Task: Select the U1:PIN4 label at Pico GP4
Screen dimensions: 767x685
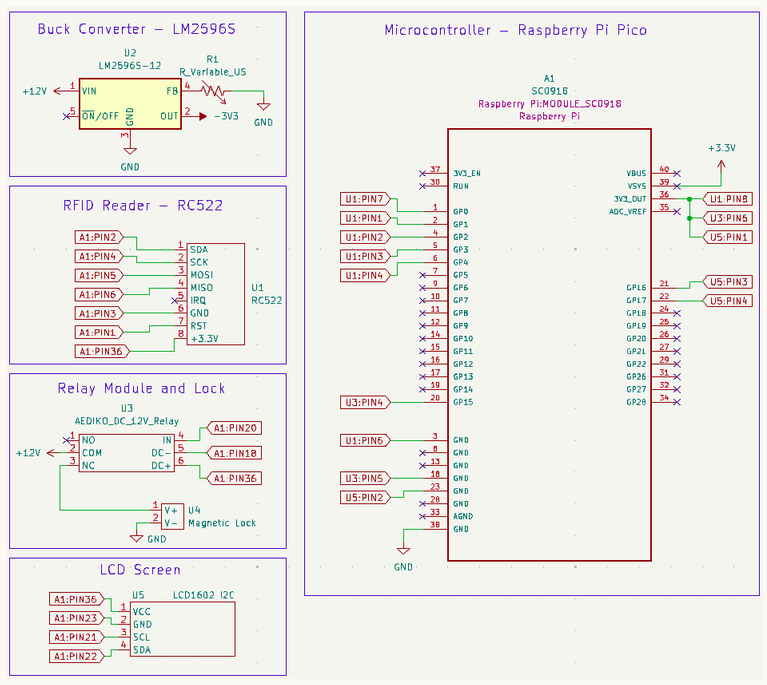Action: [365, 275]
